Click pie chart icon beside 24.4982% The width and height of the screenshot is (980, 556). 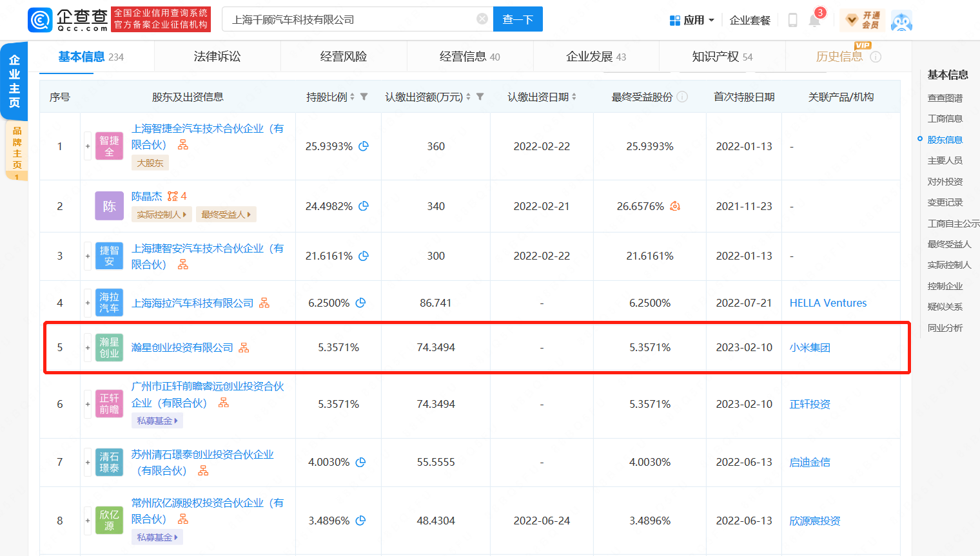coord(364,206)
